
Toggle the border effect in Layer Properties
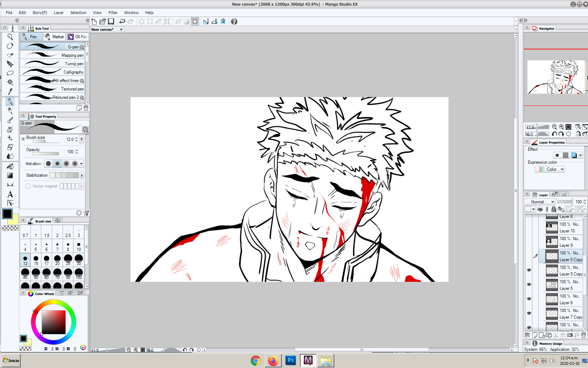[x=557, y=155]
